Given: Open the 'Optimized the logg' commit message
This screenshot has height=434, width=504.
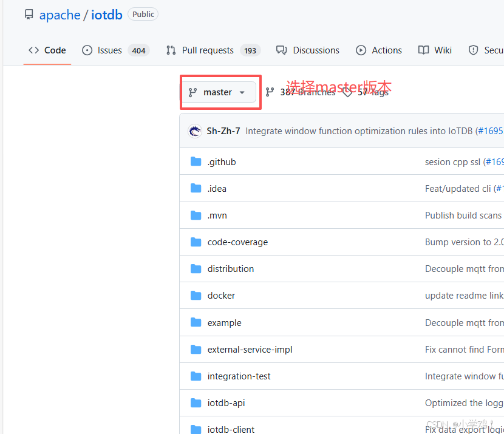Looking at the screenshot, I should (x=464, y=402).
